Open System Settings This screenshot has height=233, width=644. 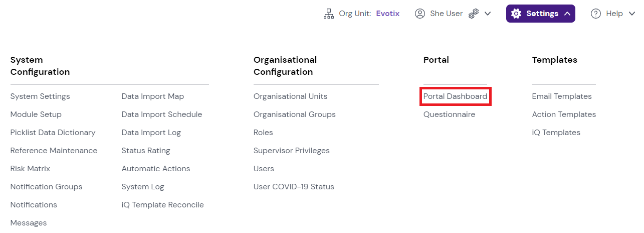pyautogui.click(x=40, y=96)
